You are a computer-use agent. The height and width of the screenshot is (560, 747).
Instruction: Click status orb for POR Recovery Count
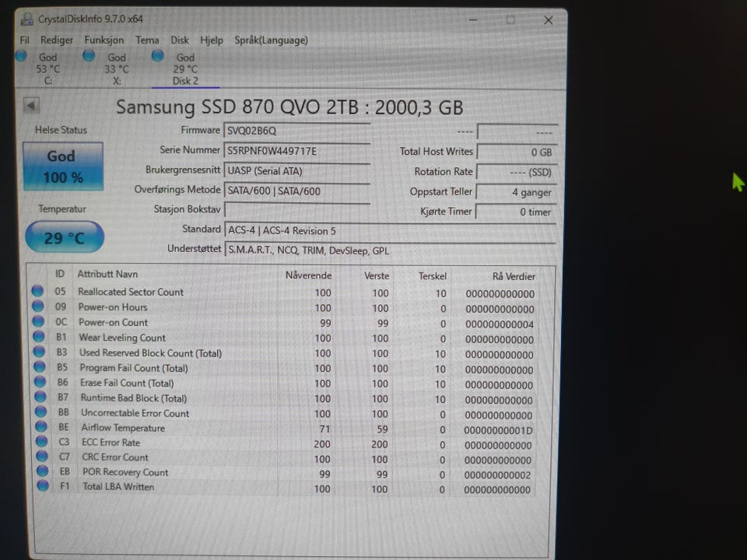coord(43,471)
